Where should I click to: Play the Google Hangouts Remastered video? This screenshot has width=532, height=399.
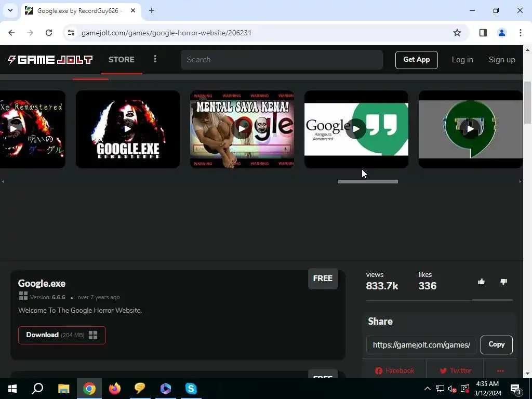[356, 129]
